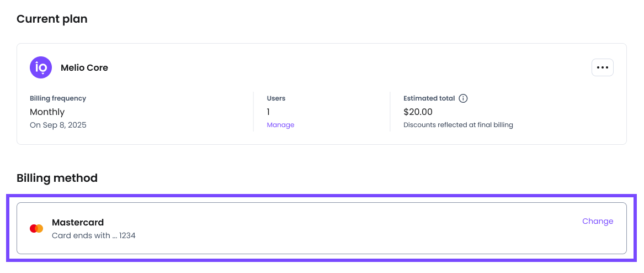
Task: Click the Mastercard logo icon
Action: coord(36,229)
